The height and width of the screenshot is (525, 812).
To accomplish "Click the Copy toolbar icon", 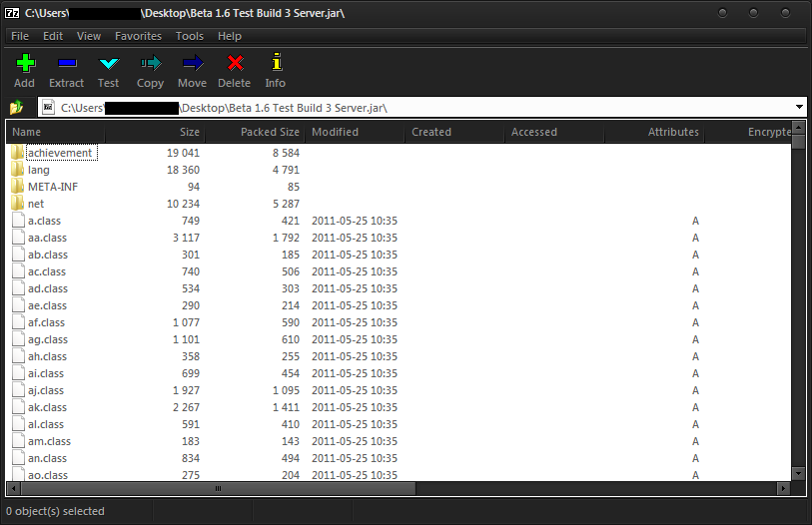I will pos(151,63).
